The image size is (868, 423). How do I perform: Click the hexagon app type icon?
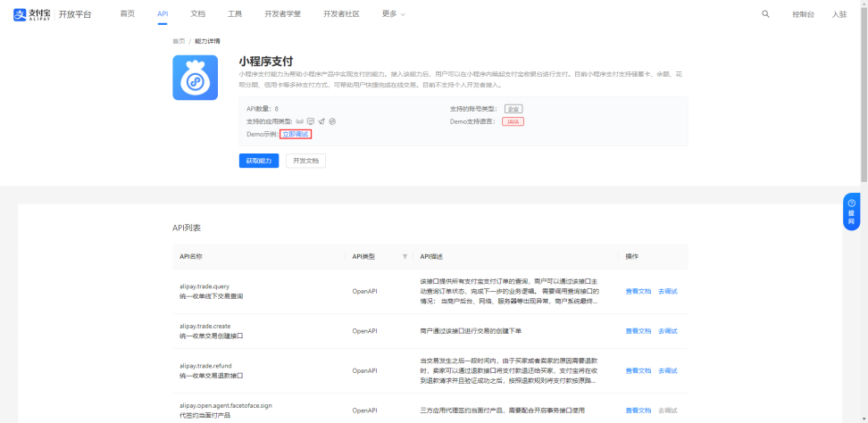(333, 121)
